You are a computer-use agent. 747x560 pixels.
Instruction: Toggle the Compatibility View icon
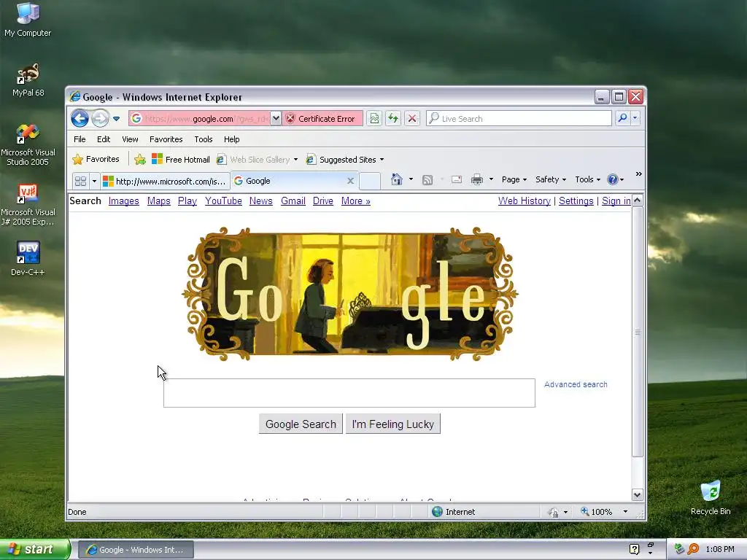coord(374,119)
